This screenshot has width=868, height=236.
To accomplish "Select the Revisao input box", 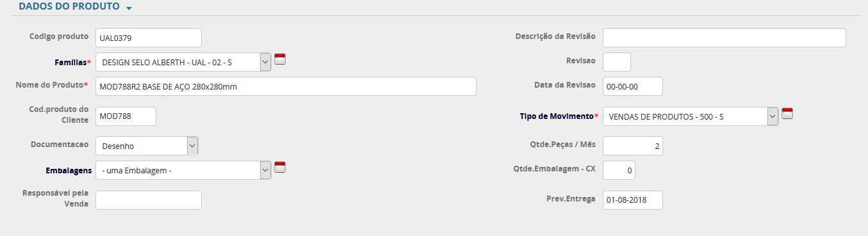I will click(617, 62).
